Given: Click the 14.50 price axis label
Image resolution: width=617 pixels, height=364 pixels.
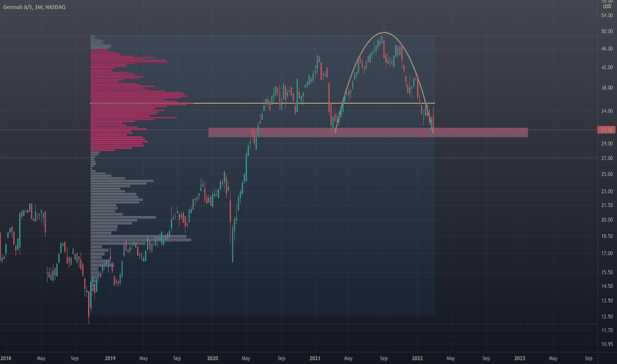Looking at the screenshot, I should coord(607,286).
